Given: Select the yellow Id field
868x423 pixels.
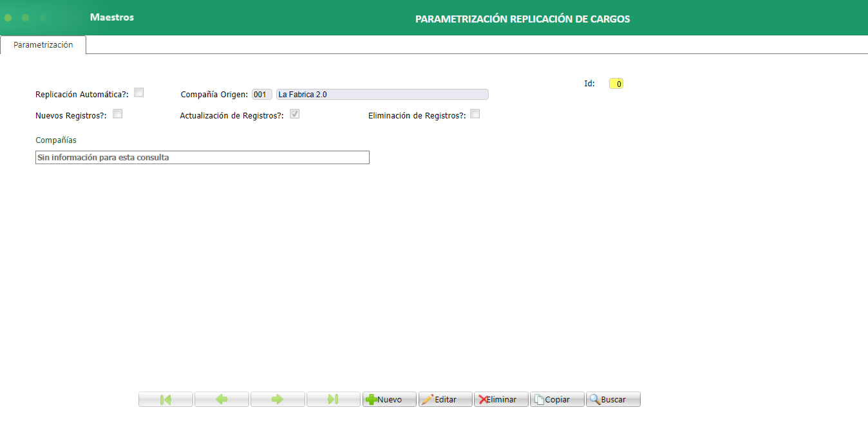Looking at the screenshot, I should [x=616, y=83].
